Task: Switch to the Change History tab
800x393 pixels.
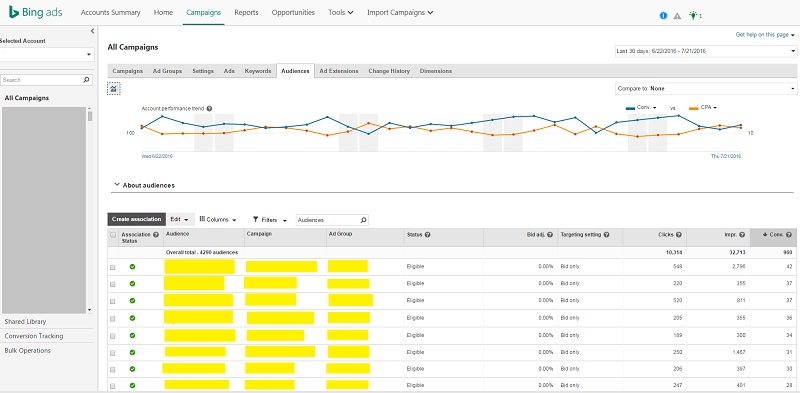Action: [x=389, y=71]
